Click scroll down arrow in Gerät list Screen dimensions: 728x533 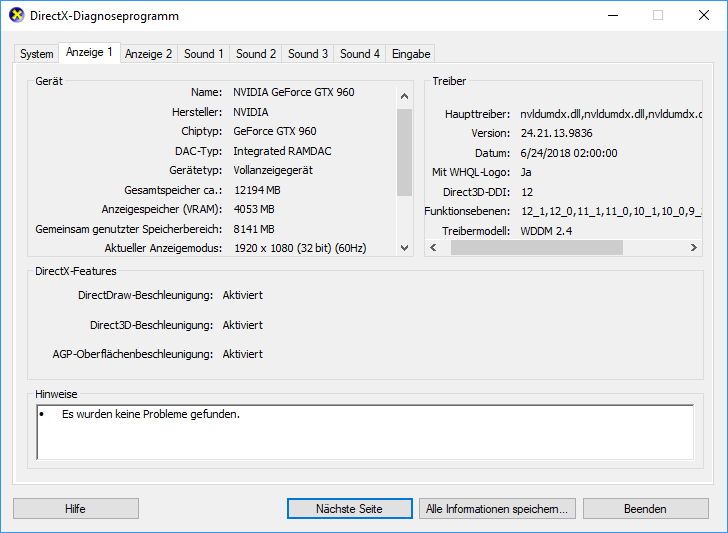coord(404,248)
